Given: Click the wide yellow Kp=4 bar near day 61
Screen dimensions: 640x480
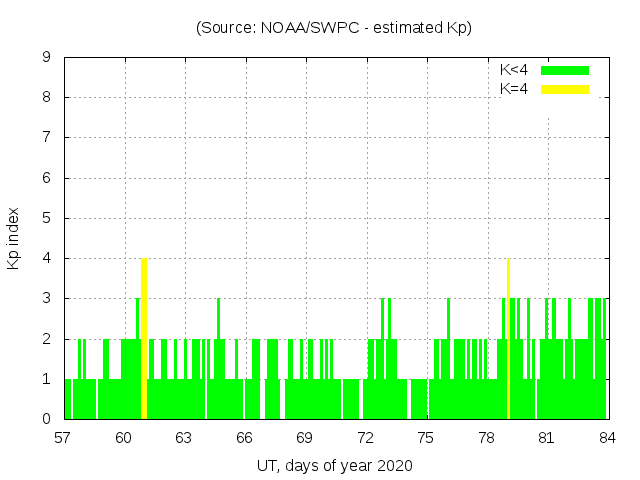Looking at the screenshot, I should coord(144,338).
